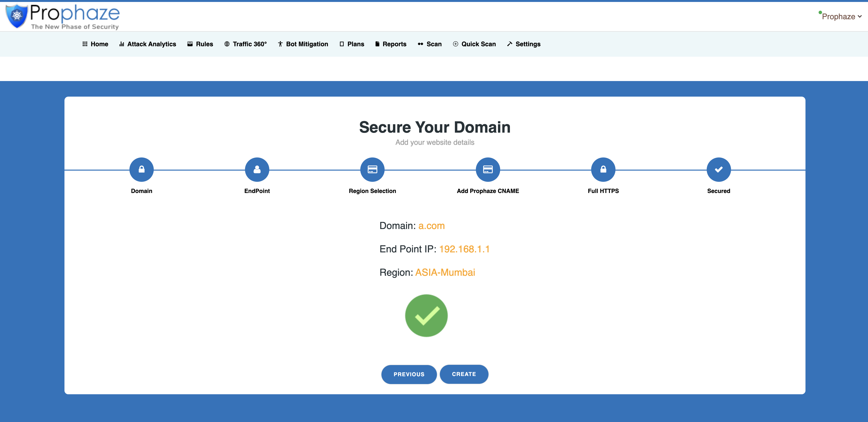This screenshot has height=422, width=868.
Task: Click the PREVIOUS button
Action: (409, 374)
